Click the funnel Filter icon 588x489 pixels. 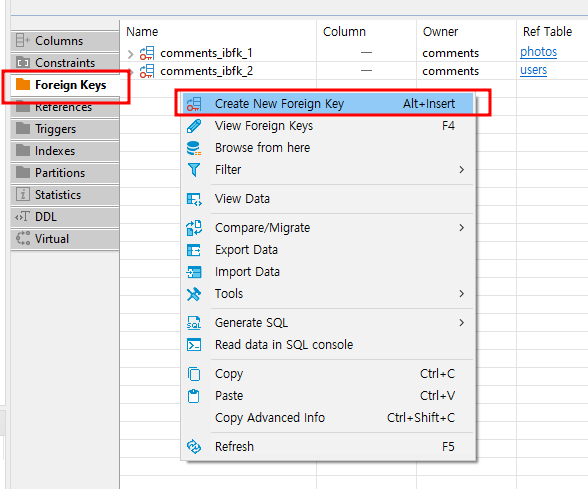click(194, 170)
